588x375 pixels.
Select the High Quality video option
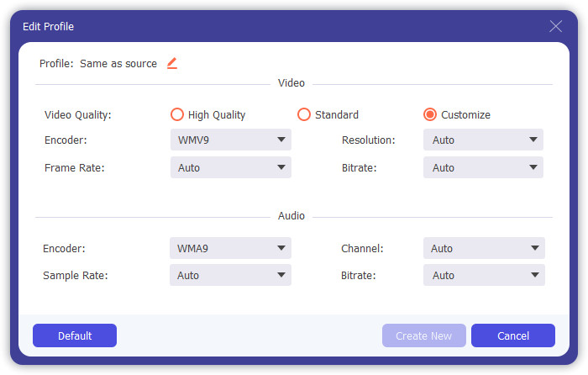(x=177, y=114)
